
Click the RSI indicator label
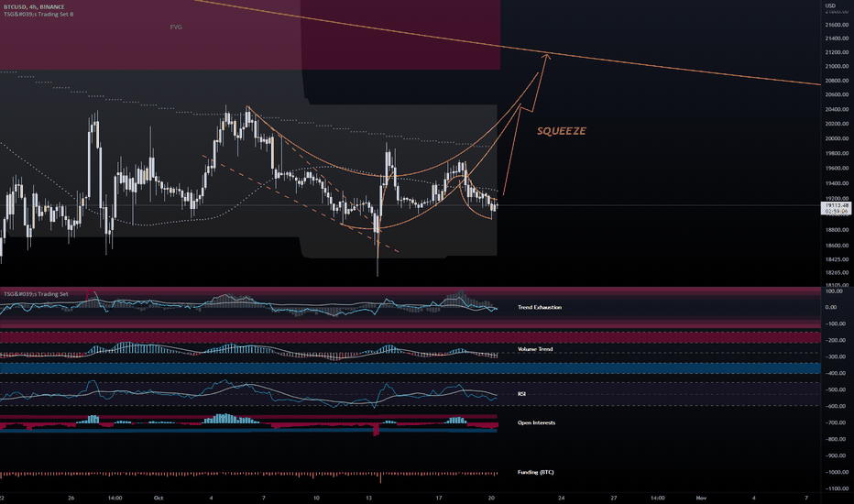coord(521,394)
